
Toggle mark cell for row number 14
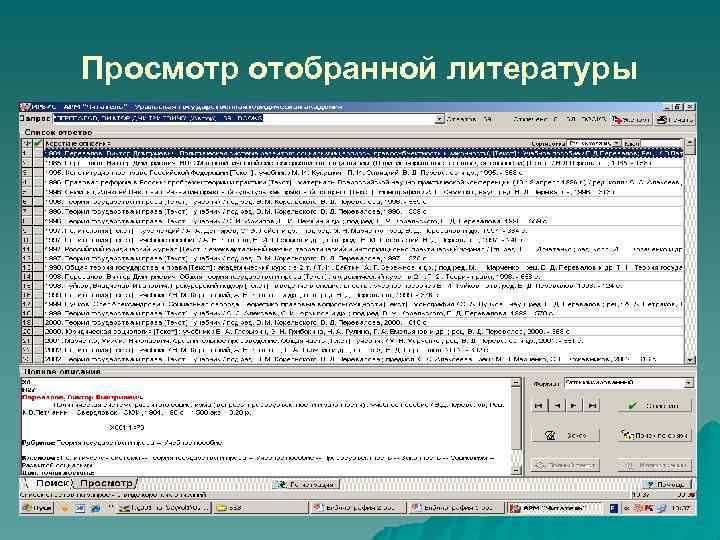click(x=38, y=276)
